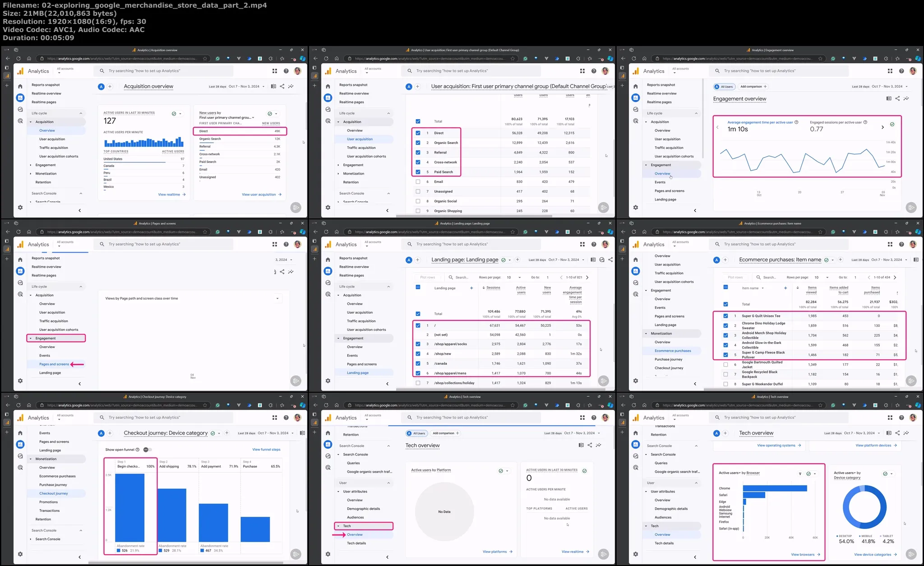This screenshot has height=566, width=924.
Task: Click share icon in Pages and screens frame
Action: [282, 272]
